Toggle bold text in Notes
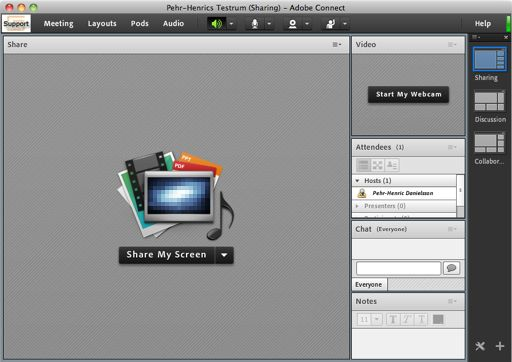 click(x=393, y=319)
